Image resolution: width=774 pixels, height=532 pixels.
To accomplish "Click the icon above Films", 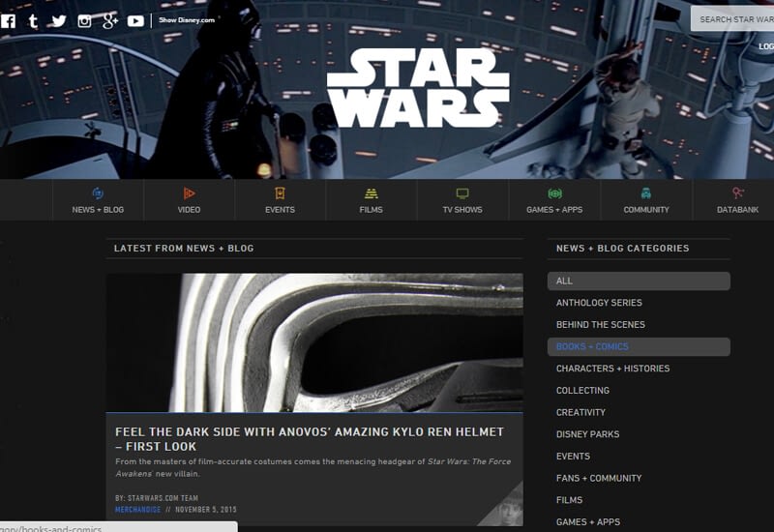I will coord(372,193).
